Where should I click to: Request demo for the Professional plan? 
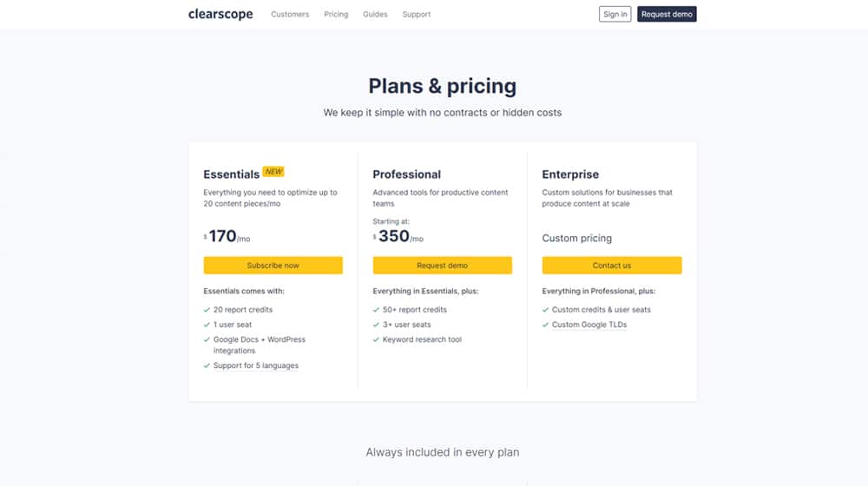coord(443,266)
